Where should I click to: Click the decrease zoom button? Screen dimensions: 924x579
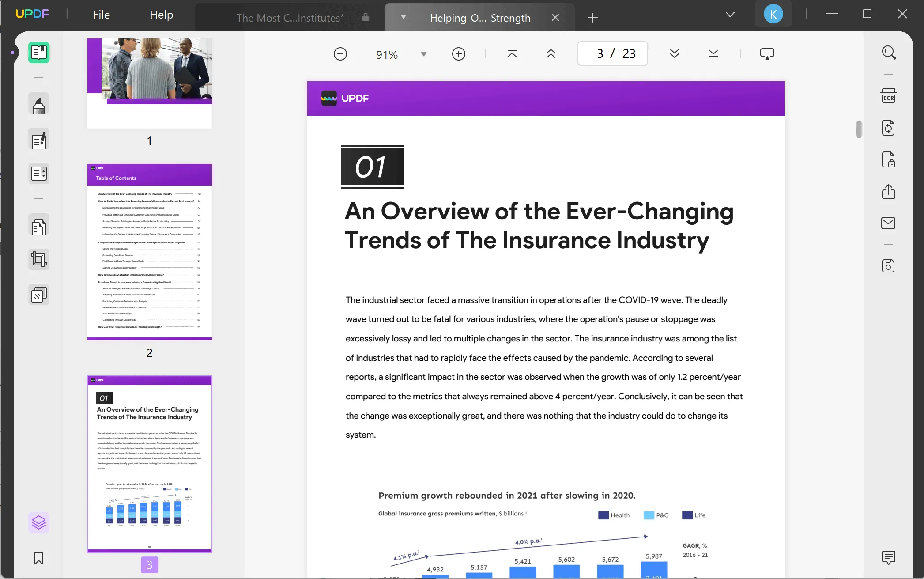pyautogui.click(x=340, y=53)
